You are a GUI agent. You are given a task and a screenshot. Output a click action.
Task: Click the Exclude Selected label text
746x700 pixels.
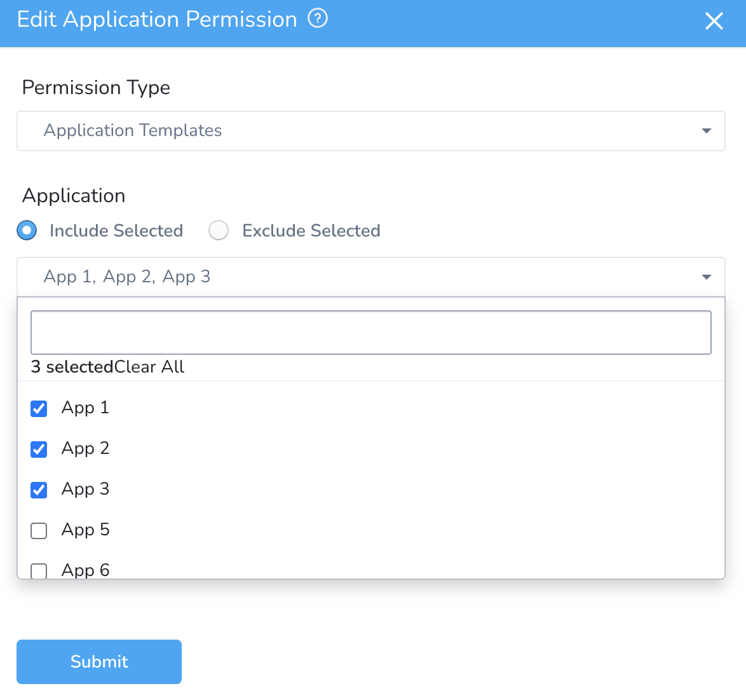tap(311, 230)
